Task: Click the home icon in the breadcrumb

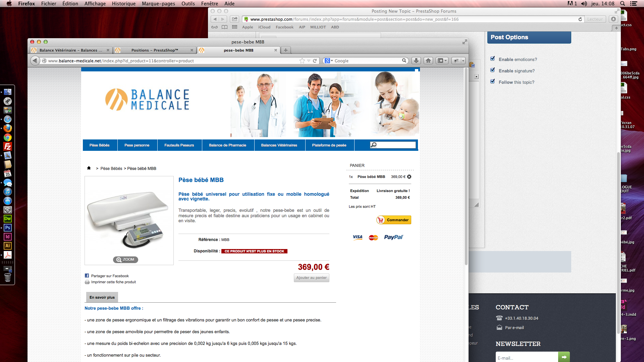Action: coord(89,168)
